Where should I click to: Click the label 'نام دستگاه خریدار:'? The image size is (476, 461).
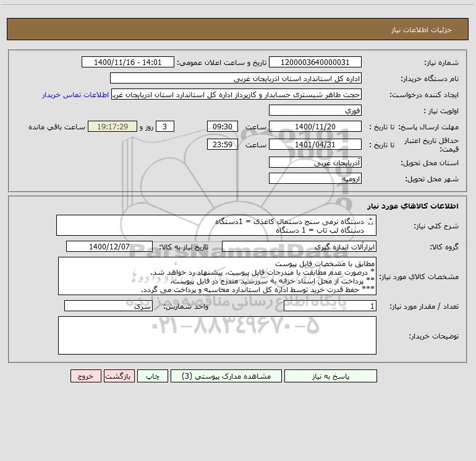pos(430,79)
